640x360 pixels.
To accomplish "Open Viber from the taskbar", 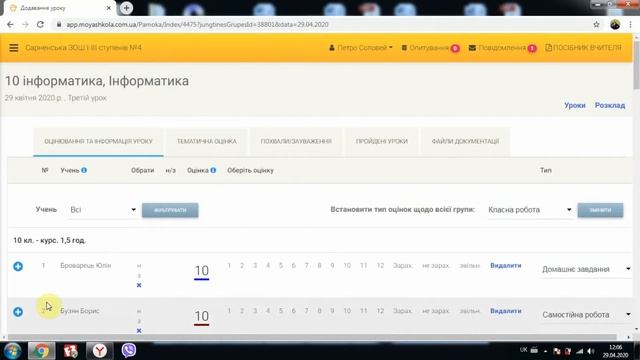I will click(x=129, y=351).
